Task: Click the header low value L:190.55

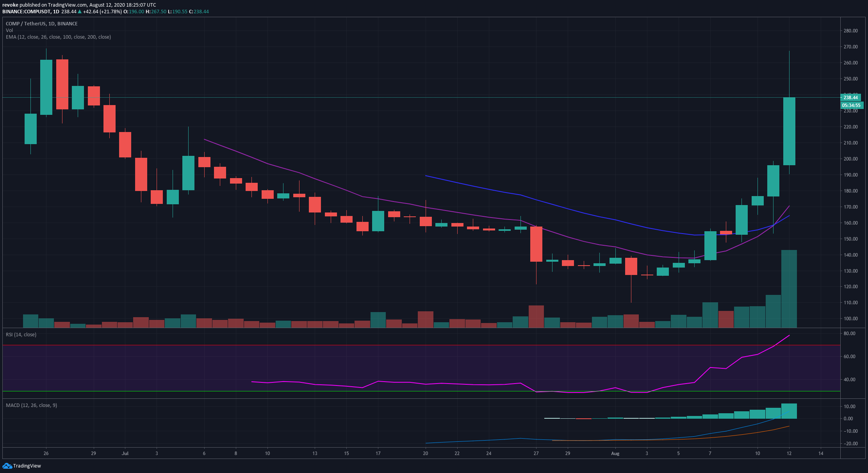Action: click(x=178, y=12)
